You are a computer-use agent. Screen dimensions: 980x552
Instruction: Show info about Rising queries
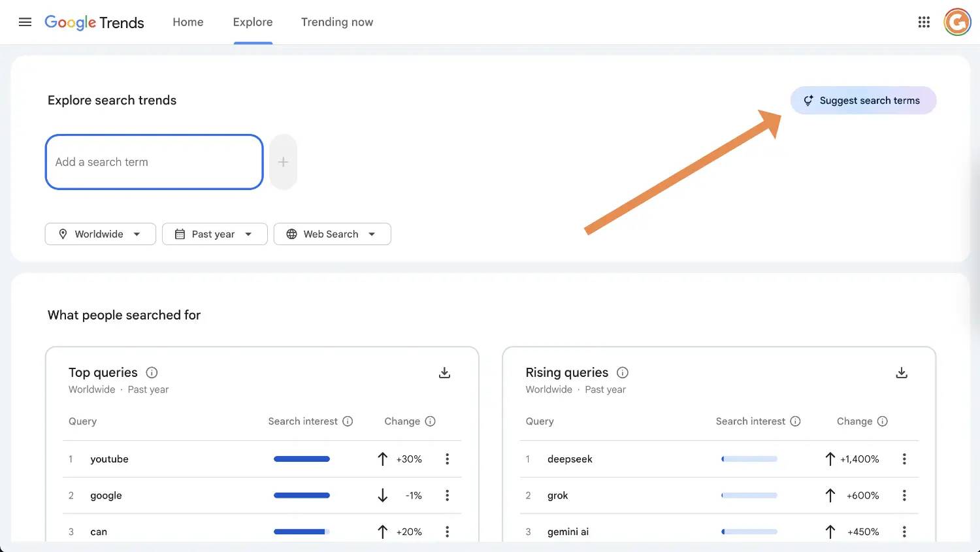pos(623,372)
